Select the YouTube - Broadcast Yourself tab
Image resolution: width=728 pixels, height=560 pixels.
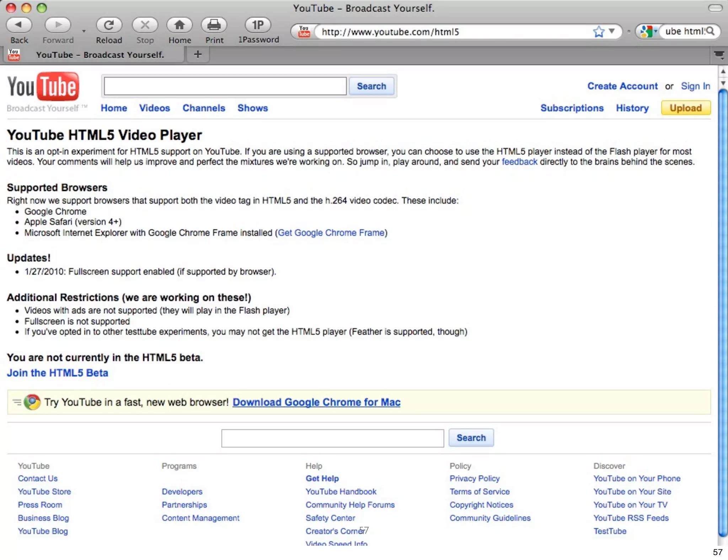(x=100, y=55)
